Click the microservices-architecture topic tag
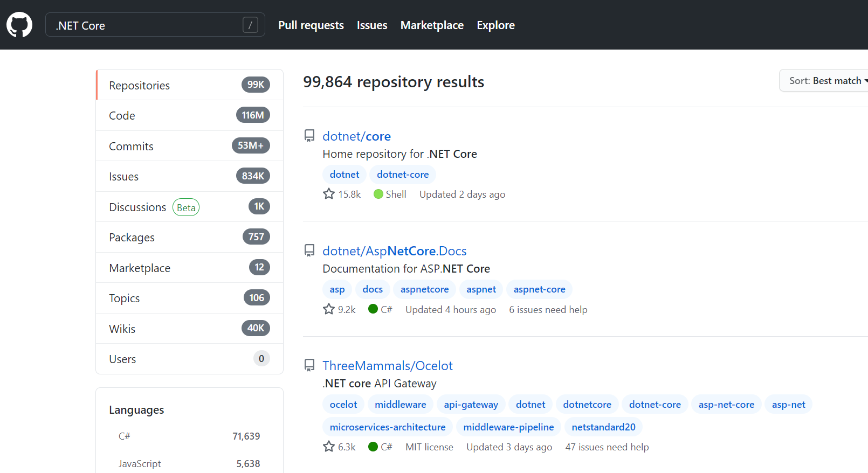Screen dimensions: 868x473 (x=388, y=427)
